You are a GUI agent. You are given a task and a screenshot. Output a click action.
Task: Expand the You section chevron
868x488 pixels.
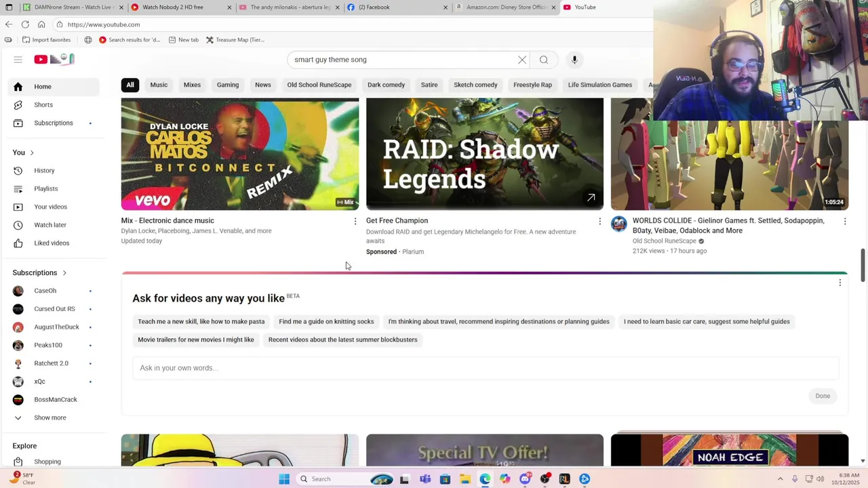tap(32, 152)
